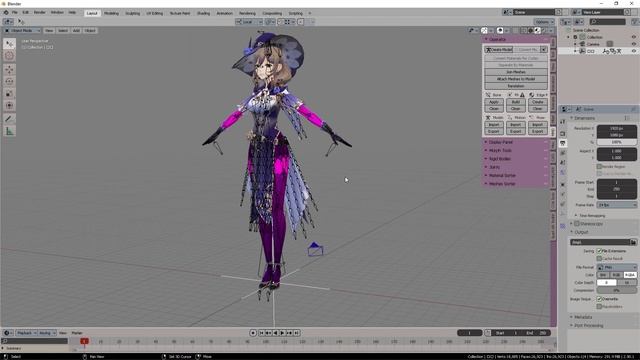This screenshot has height=360, width=640.
Task: Select the Measure tool in the toolbar
Action: [9, 131]
